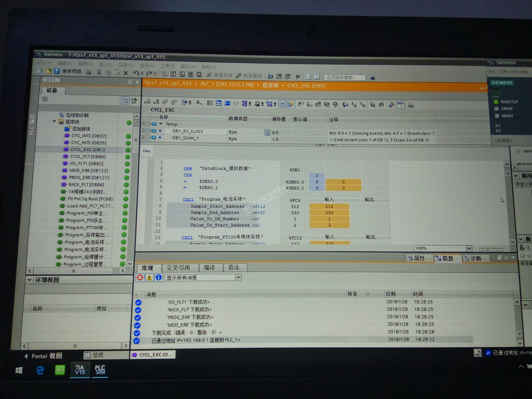Open PLCSIM from the Windows taskbar
The image size is (532, 399).
[x=100, y=370]
